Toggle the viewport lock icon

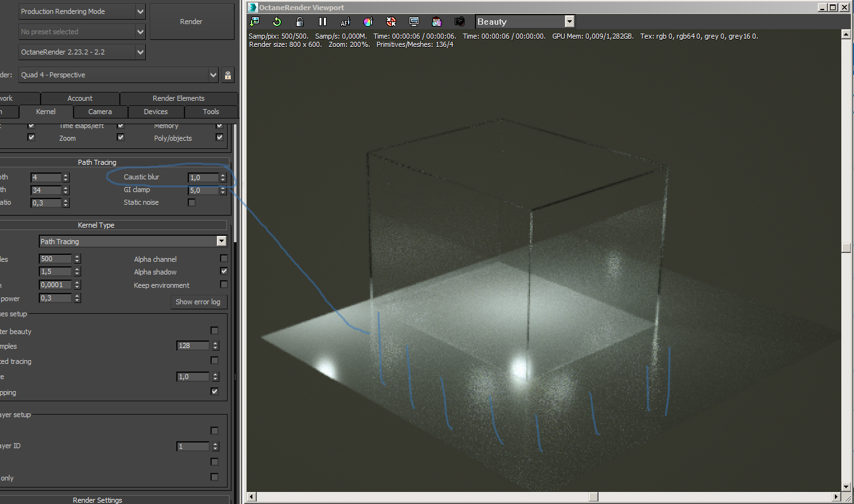pos(300,22)
